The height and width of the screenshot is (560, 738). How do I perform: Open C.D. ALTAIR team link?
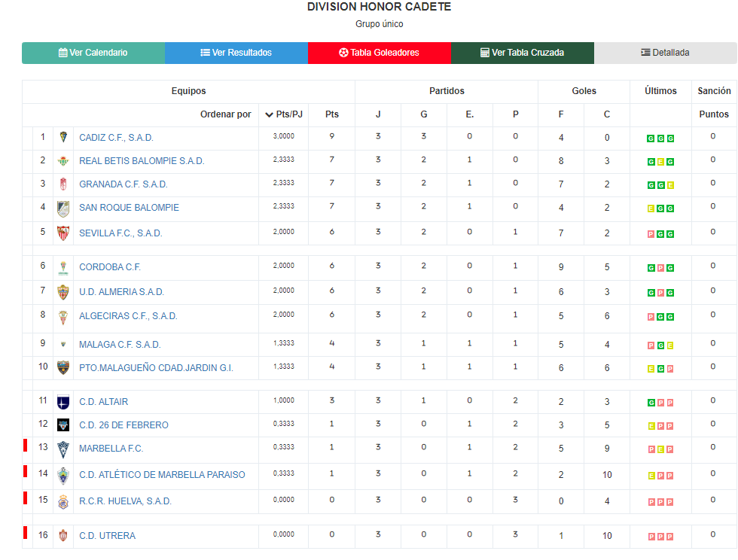(x=104, y=402)
